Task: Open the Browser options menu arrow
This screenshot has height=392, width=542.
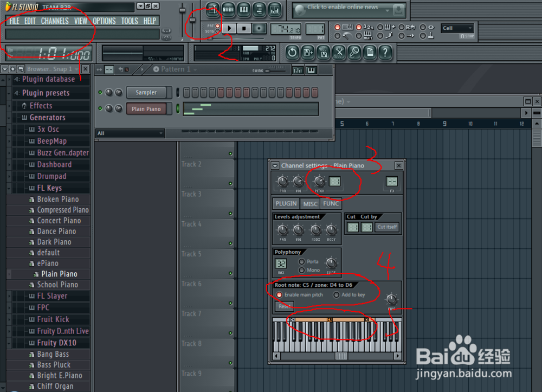Action: point(4,69)
